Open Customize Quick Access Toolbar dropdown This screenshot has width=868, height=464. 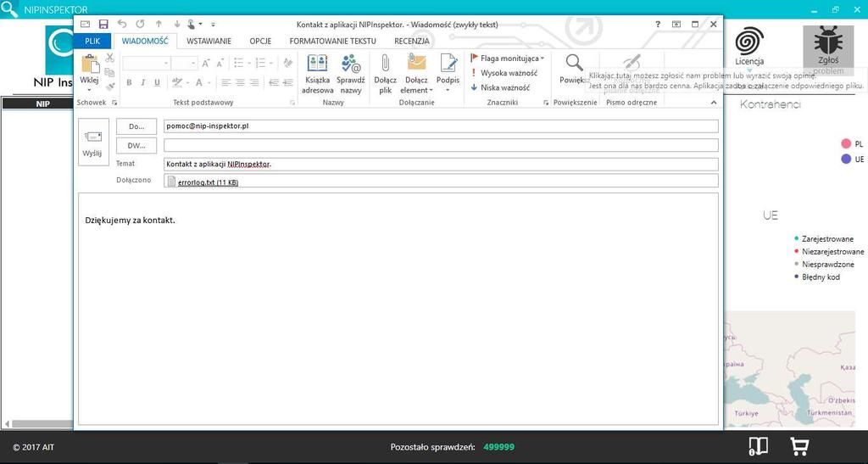[213, 25]
